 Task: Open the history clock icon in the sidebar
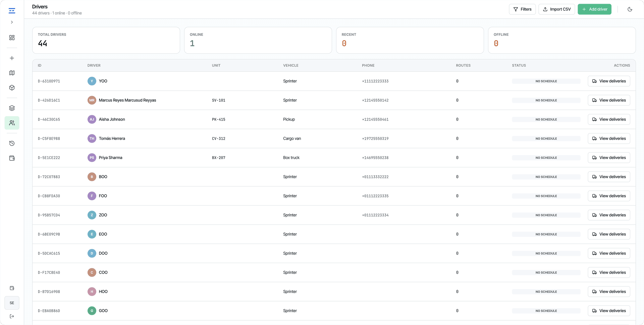pos(12,143)
